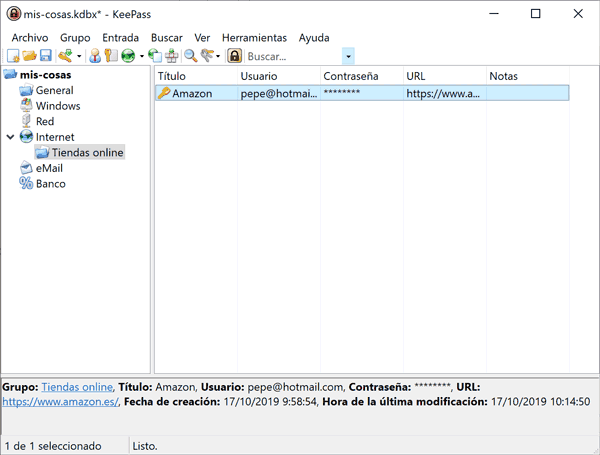Click the Add entry key icon
600x455 pixels.
(x=65, y=56)
